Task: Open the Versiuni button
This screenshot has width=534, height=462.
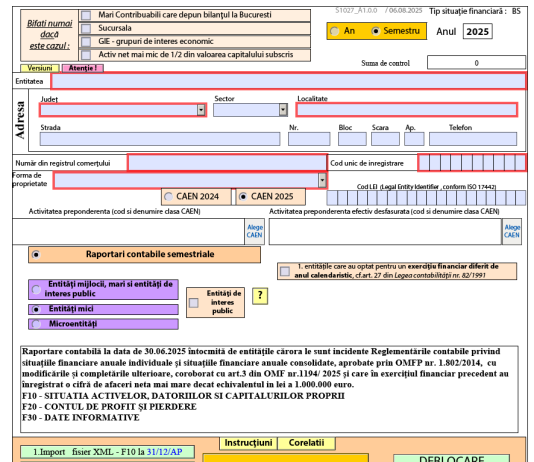Action: 40,68
